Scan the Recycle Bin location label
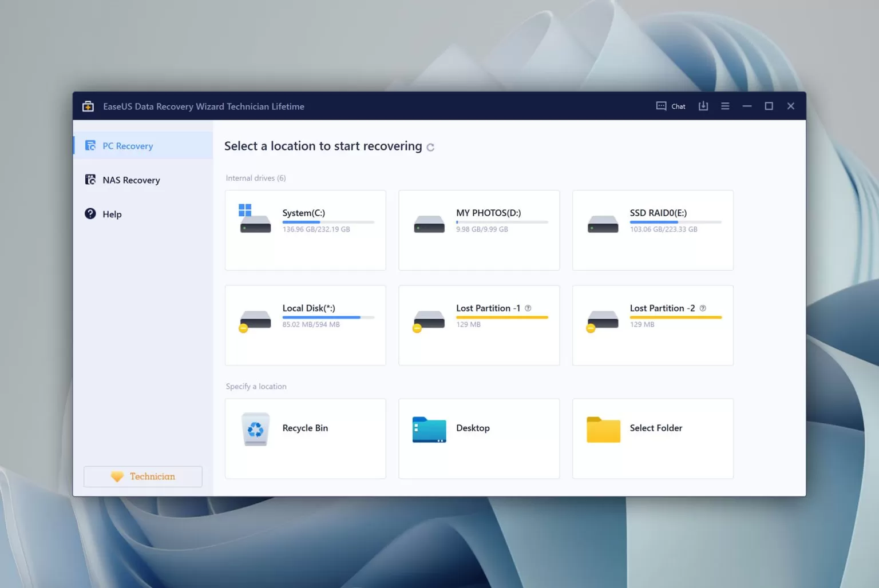This screenshot has height=588, width=879. 305,428
